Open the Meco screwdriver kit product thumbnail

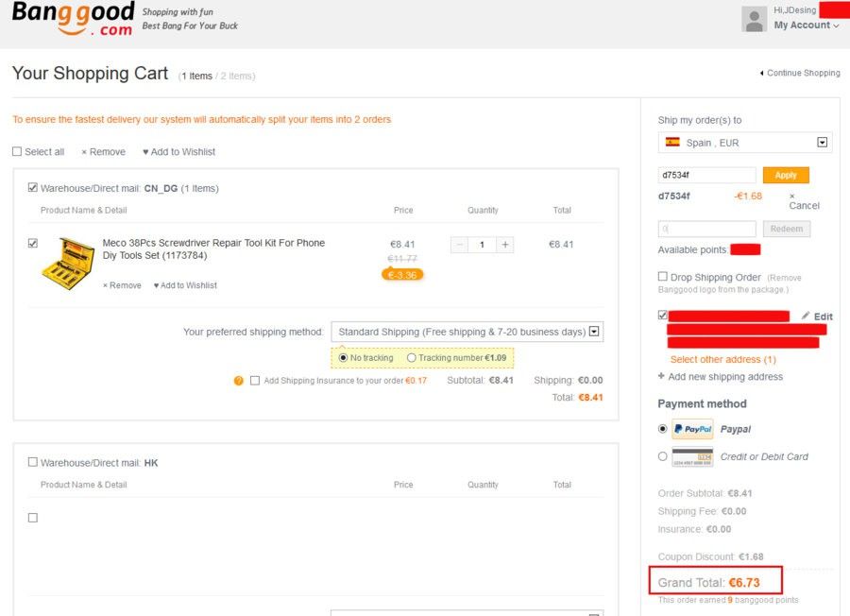click(68, 264)
